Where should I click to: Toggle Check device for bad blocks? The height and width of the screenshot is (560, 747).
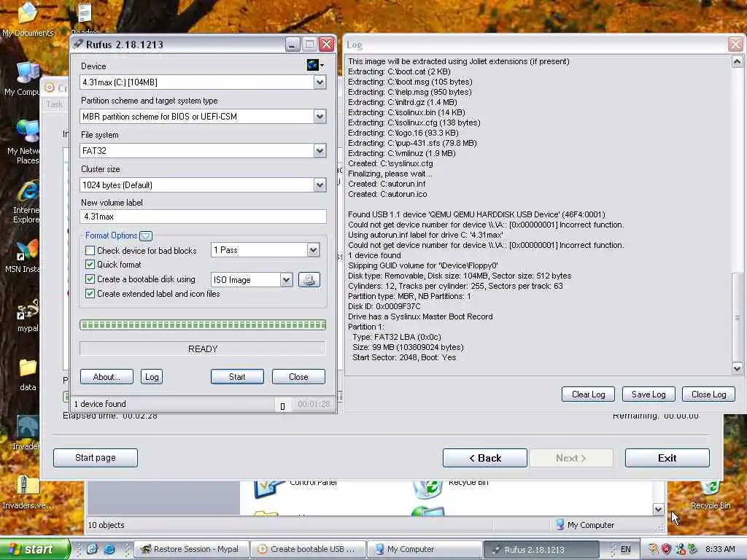click(x=90, y=251)
